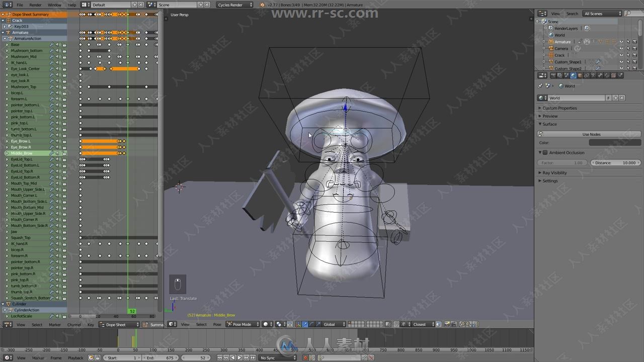Image resolution: width=644 pixels, height=362 pixels.
Task: Click the Camera object icon in outliner
Action: pos(551,48)
